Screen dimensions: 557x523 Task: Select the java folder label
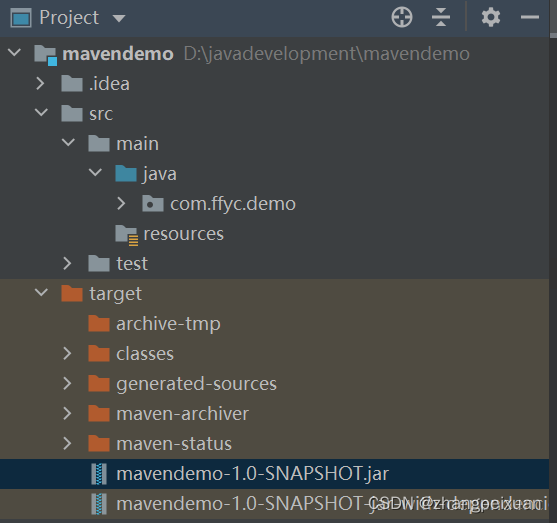click(159, 174)
